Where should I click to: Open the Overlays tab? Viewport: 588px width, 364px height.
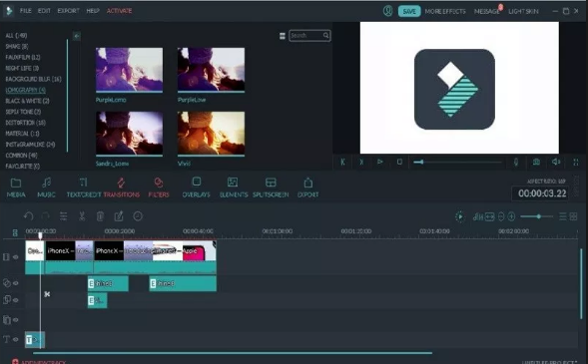point(196,187)
